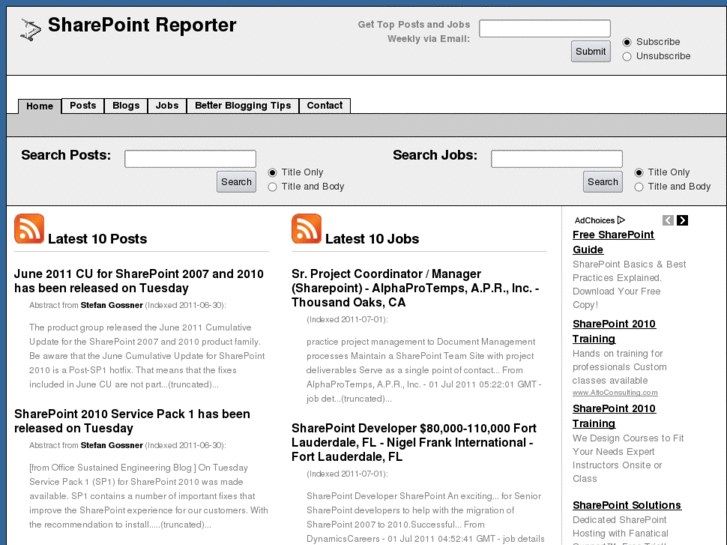The height and width of the screenshot is (545, 727).
Task: Open the Latest 10 Posts RSS feed icon
Action: click(29, 229)
